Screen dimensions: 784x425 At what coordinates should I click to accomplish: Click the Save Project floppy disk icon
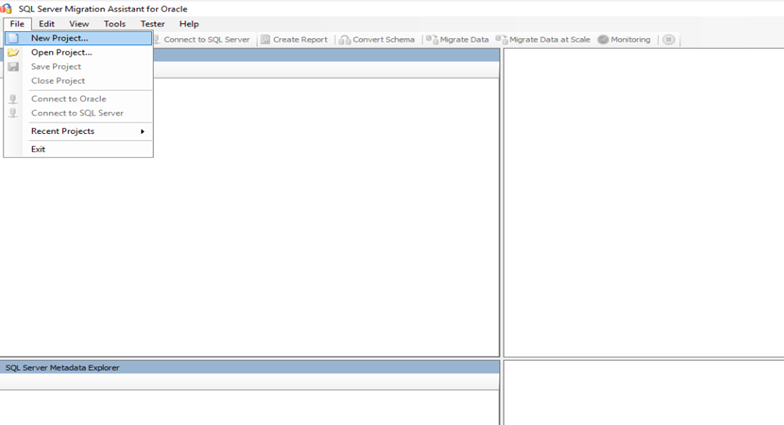click(x=14, y=66)
